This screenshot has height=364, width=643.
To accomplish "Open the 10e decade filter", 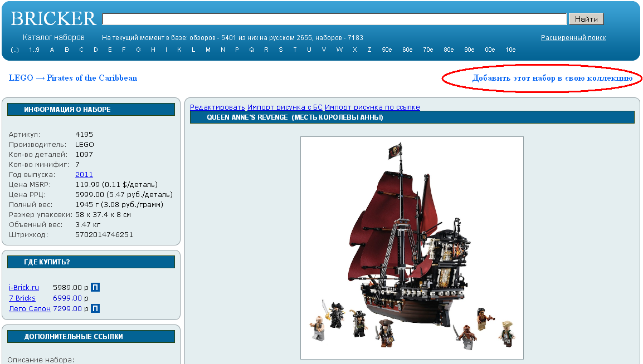I will tap(510, 50).
